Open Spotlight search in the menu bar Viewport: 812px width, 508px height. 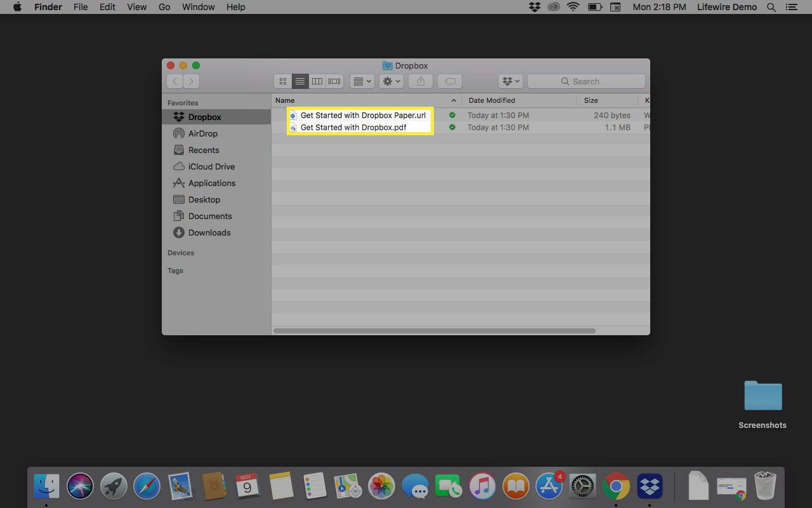[x=771, y=7]
